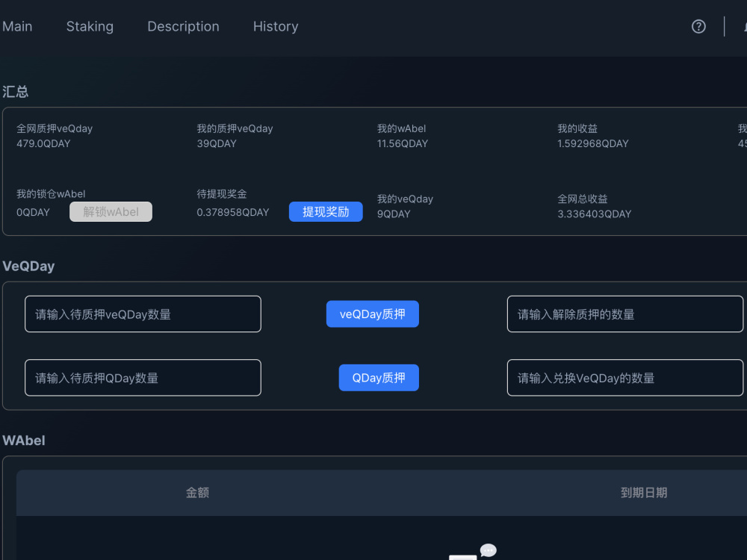
Task: Select the 我的veQday value 9QDAY
Action: [x=394, y=214]
